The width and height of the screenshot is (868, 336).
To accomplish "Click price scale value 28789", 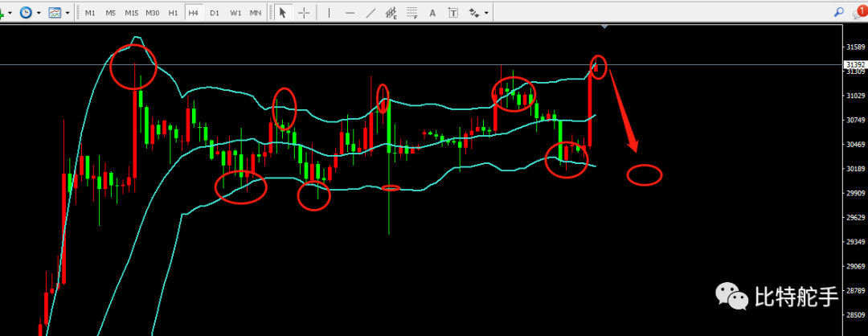I will coord(856,291).
